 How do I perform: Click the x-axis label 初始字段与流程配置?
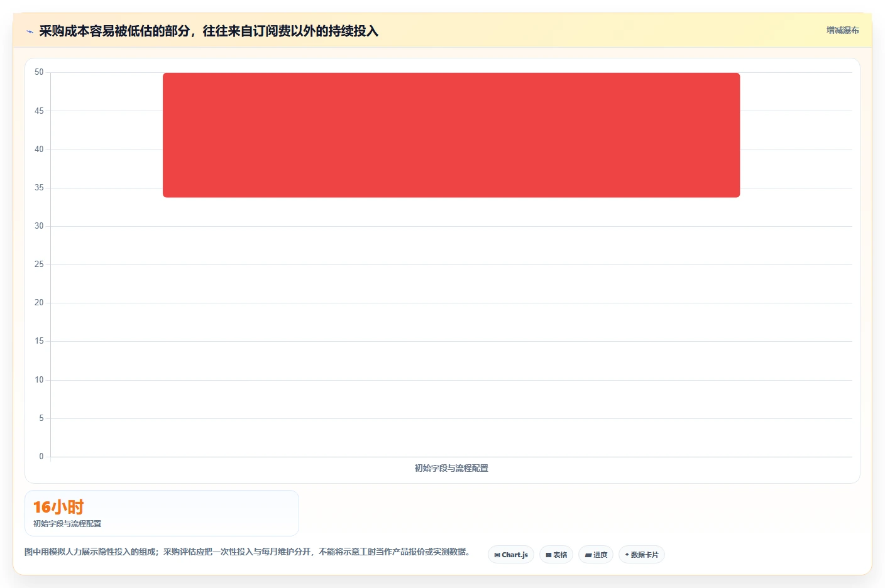451,468
